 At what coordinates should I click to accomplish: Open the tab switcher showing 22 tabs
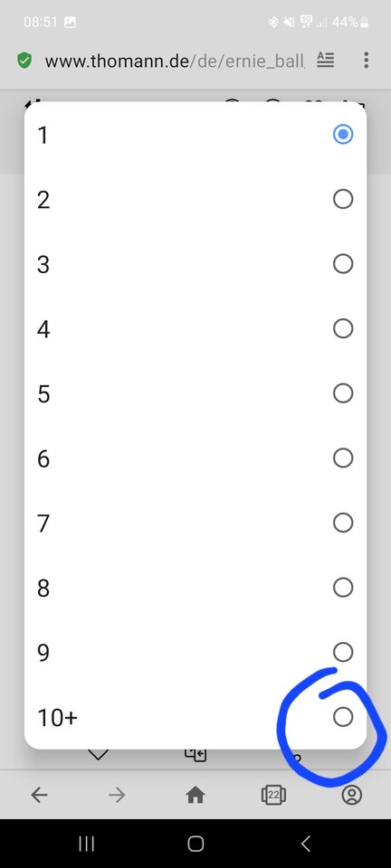[x=273, y=796]
